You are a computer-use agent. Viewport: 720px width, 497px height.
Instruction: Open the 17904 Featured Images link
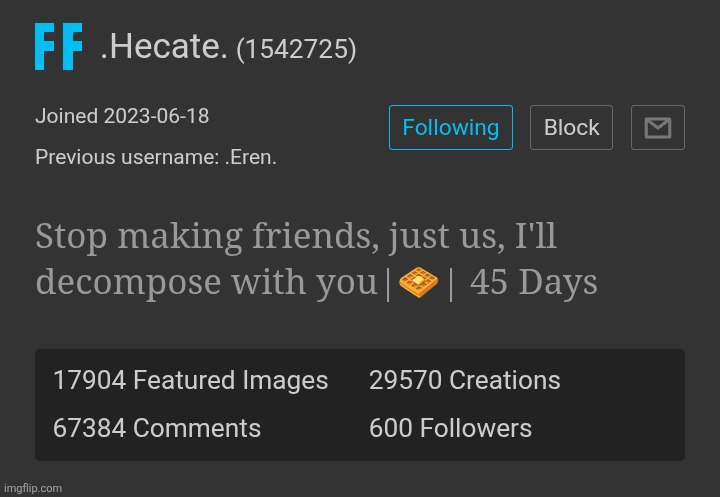[190, 381]
